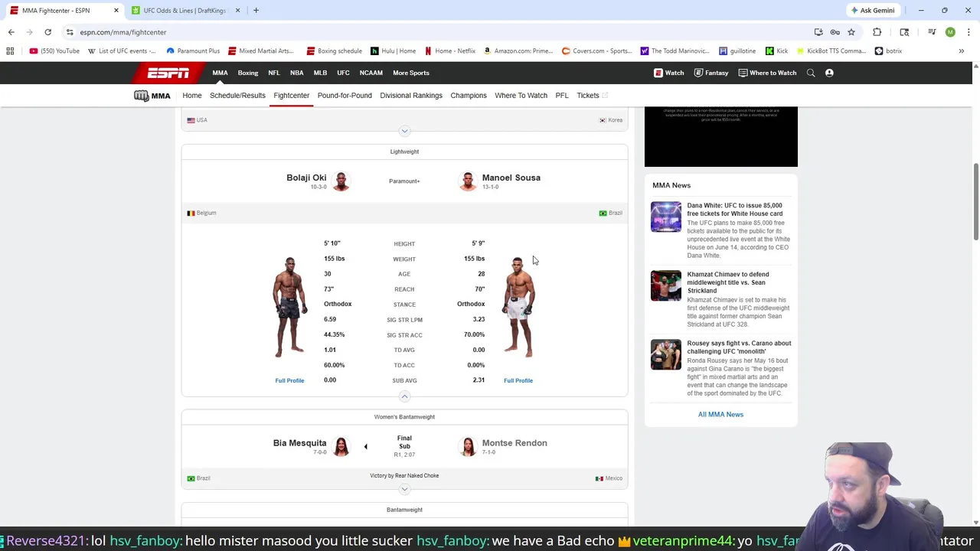Open All MMA News link
Image resolution: width=980 pixels, height=551 pixels.
coord(720,415)
